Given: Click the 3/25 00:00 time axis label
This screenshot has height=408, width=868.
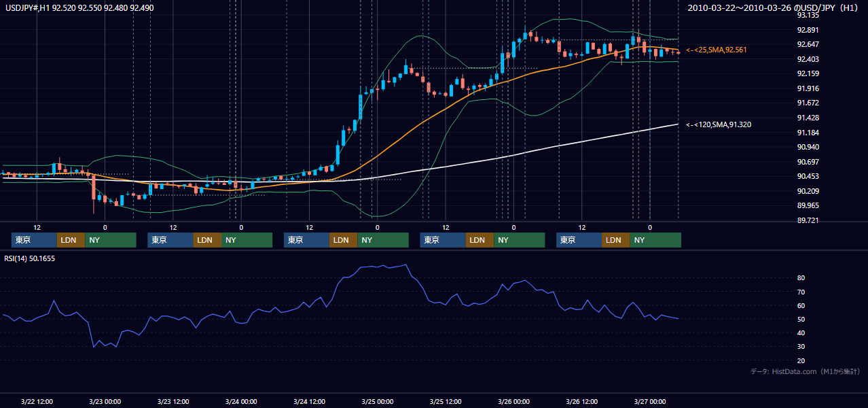Looking at the screenshot, I should coord(377,402).
